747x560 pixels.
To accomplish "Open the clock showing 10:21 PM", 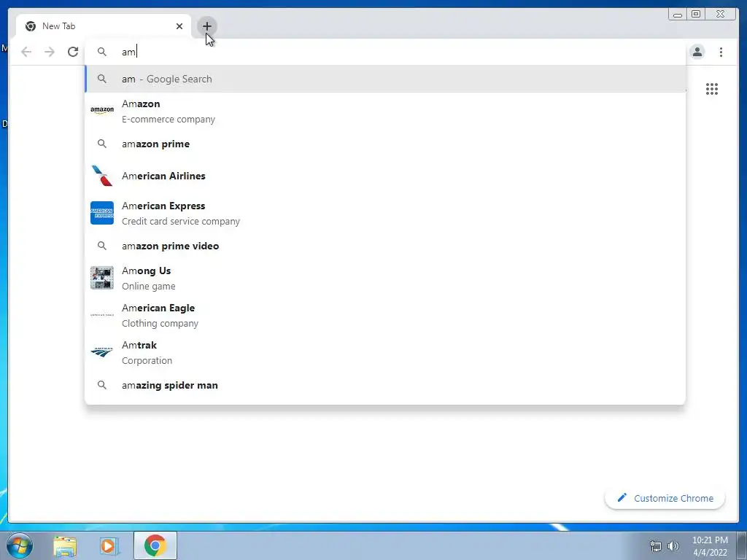I will tap(710, 546).
